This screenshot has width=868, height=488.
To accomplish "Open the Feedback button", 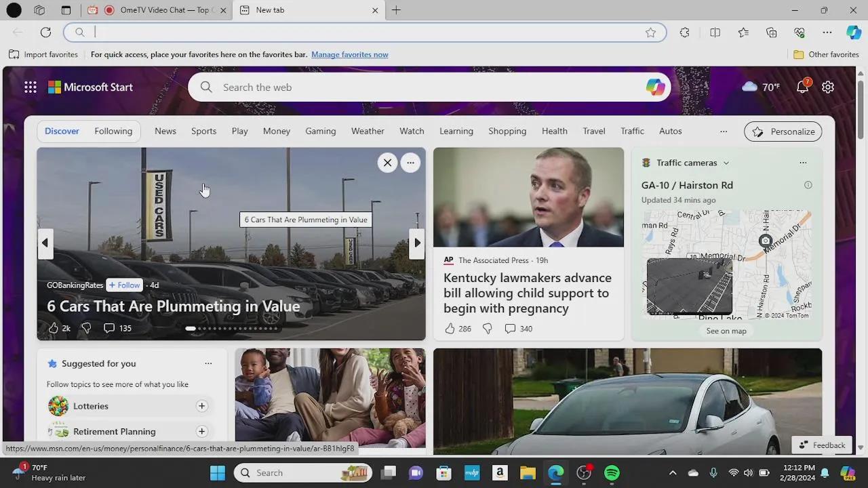I will click(822, 445).
